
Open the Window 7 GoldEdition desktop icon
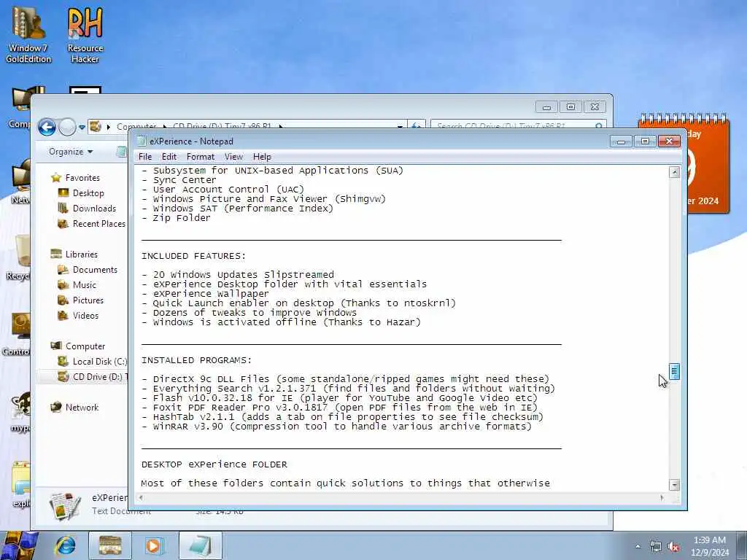(28, 35)
